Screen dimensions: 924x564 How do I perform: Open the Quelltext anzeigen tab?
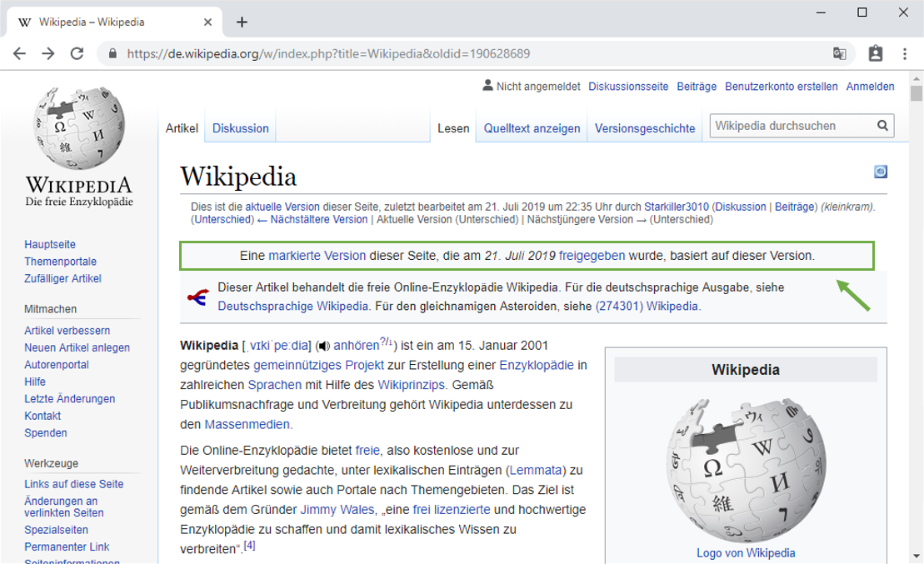pyautogui.click(x=532, y=128)
